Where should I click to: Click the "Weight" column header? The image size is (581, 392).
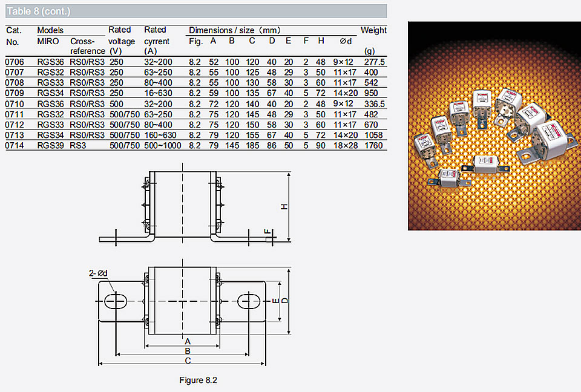(373, 30)
